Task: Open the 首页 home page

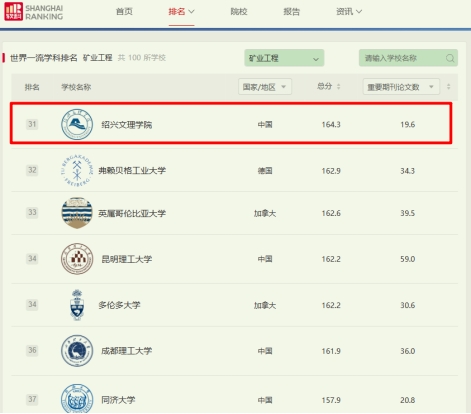Action: click(x=124, y=12)
